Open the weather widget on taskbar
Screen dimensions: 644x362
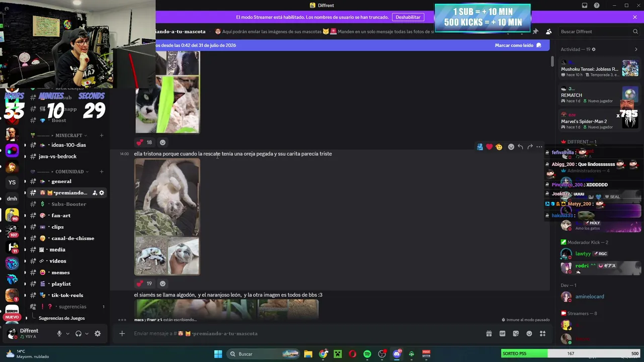27,354
